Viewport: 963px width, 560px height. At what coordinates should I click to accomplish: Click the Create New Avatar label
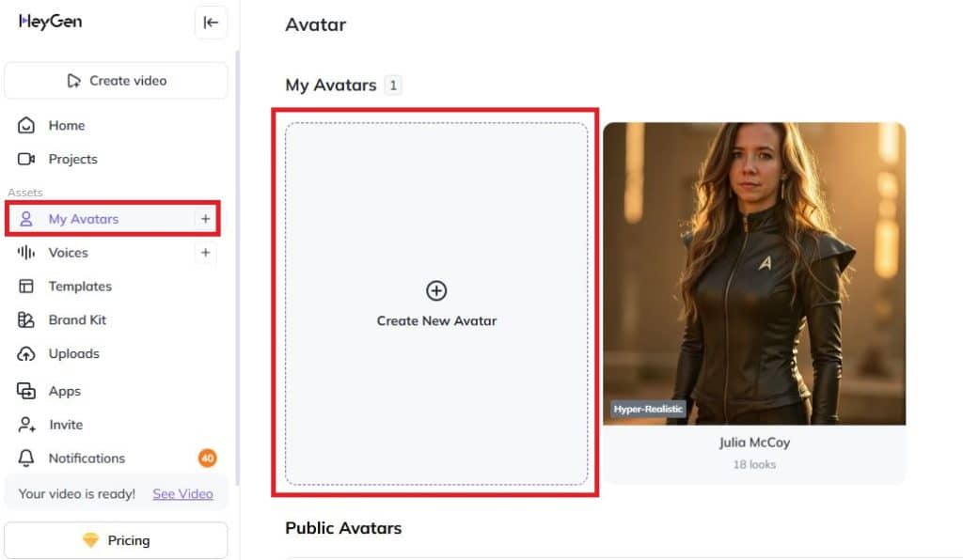(436, 320)
